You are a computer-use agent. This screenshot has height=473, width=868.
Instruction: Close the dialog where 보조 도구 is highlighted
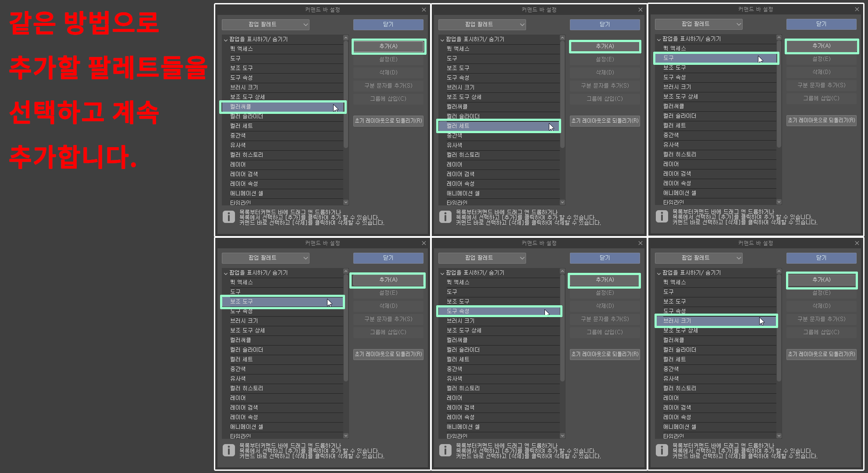[x=423, y=243]
